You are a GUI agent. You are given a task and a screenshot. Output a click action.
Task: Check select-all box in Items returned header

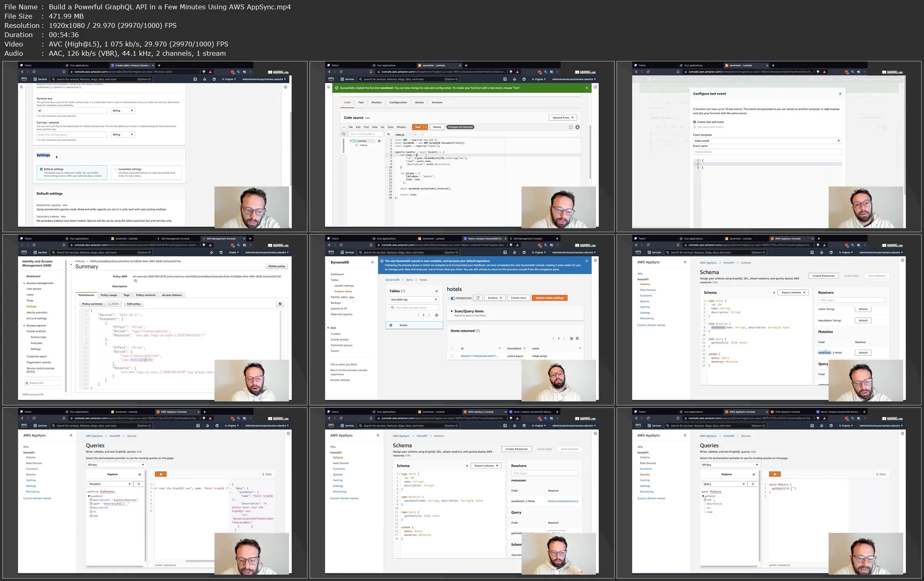[x=452, y=348]
